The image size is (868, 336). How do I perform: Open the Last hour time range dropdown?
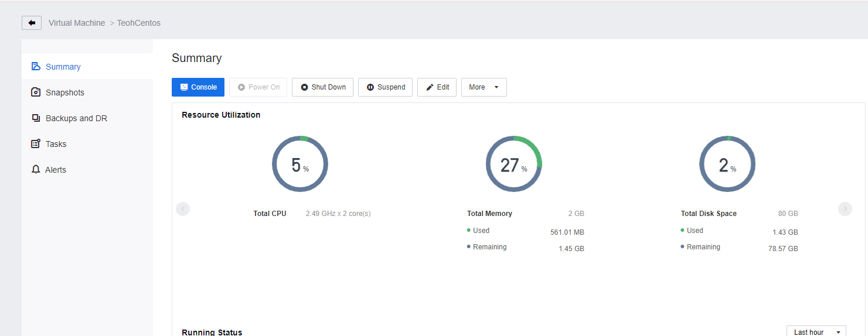(x=816, y=332)
